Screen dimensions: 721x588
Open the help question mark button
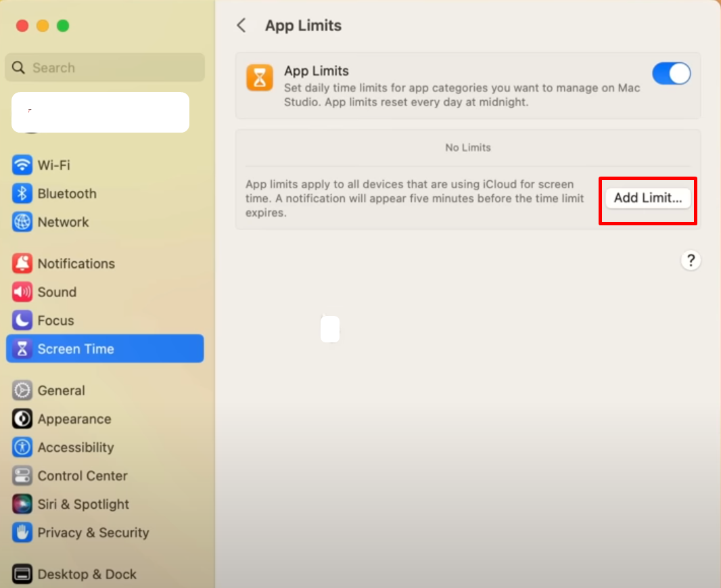coord(690,261)
